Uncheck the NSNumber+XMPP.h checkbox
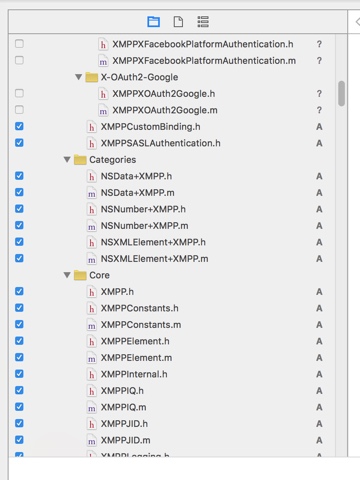 (19, 209)
